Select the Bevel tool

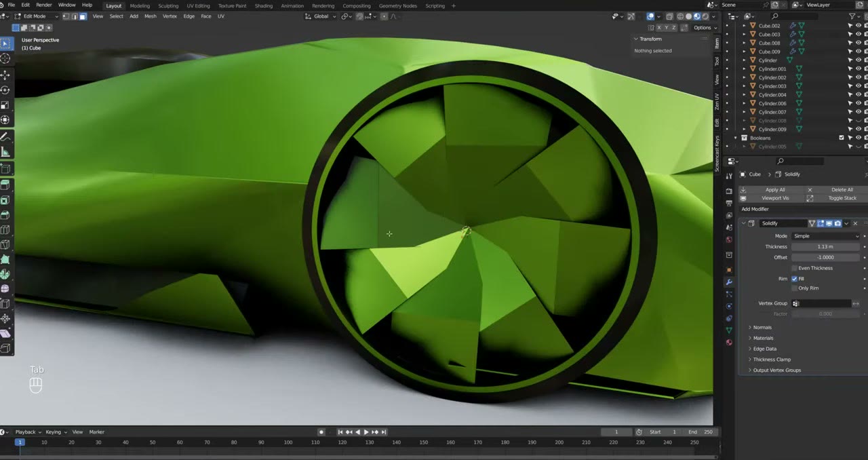5,215
